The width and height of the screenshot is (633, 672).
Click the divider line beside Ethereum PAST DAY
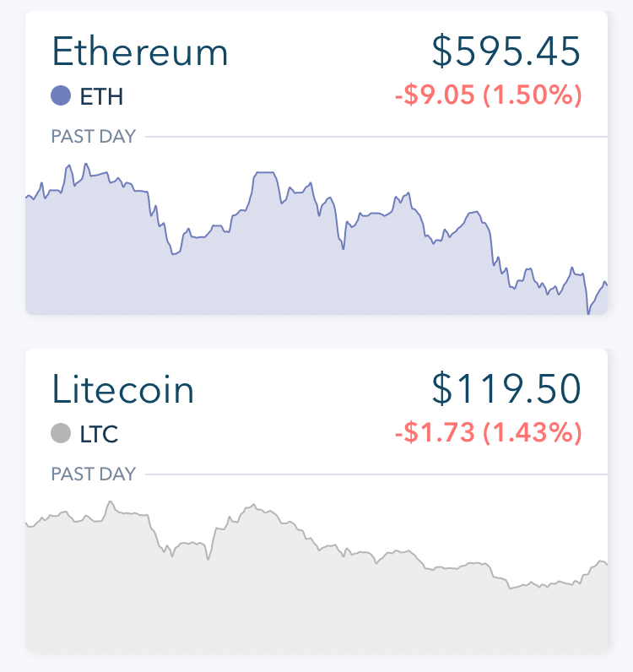pyautogui.click(x=376, y=137)
